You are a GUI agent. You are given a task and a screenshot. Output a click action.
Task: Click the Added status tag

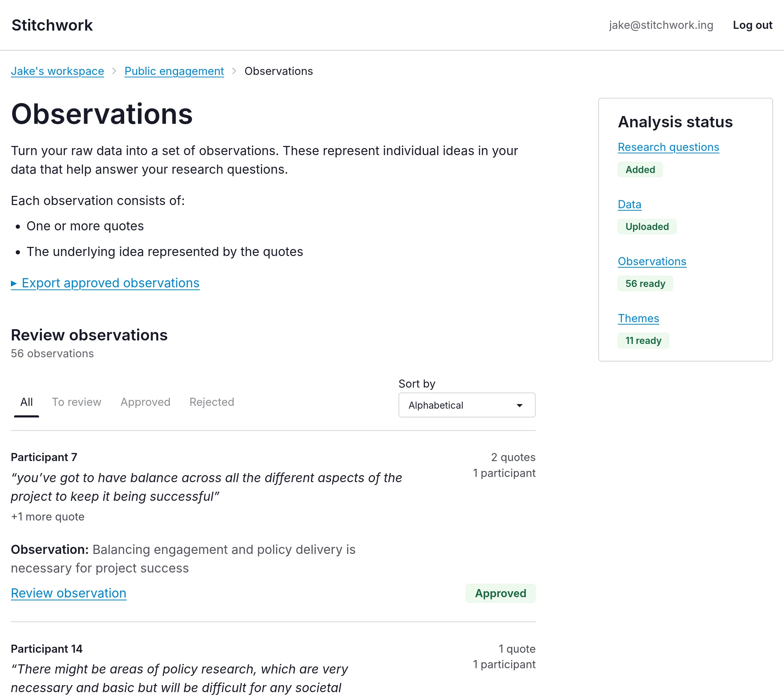[640, 170]
